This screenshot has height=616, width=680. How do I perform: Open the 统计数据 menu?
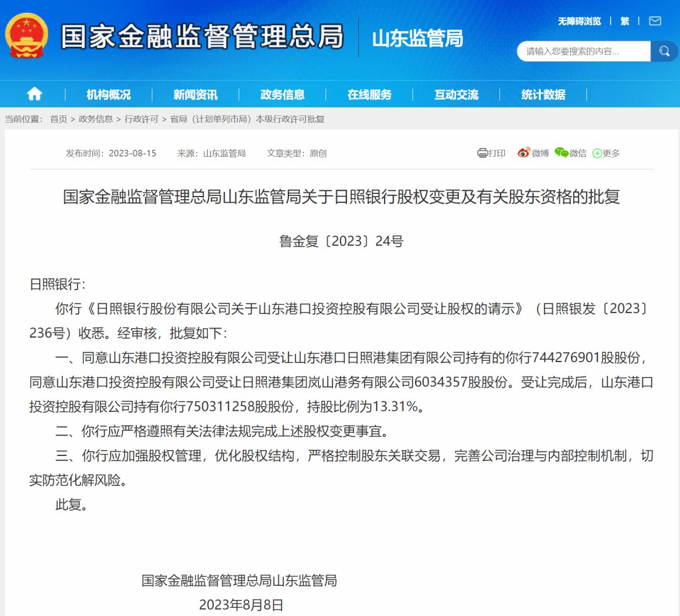(543, 94)
